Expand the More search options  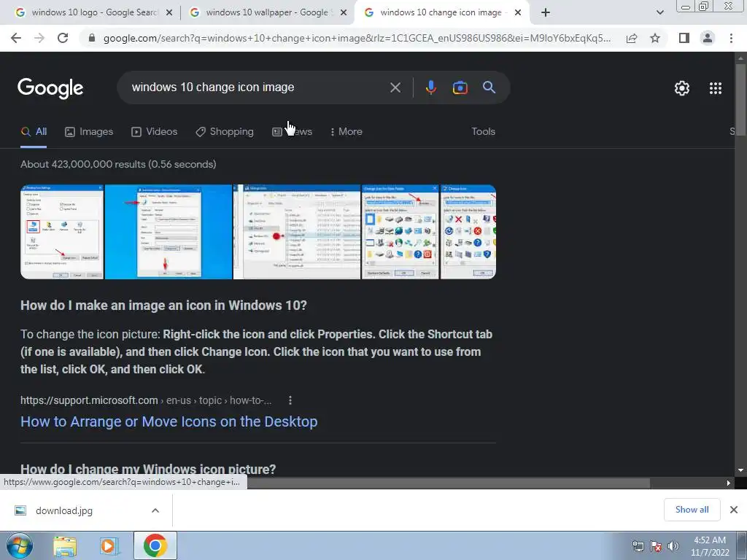pos(347,132)
